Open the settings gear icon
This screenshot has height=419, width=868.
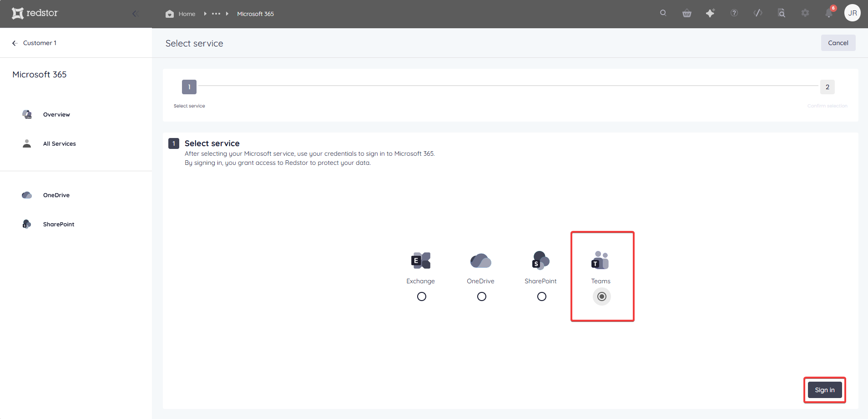click(805, 13)
